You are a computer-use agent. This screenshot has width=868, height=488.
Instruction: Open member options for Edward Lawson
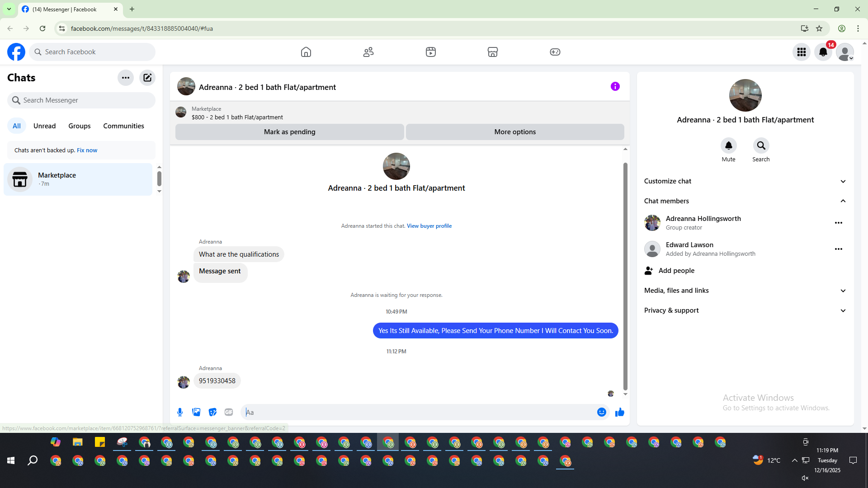click(x=839, y=249)
